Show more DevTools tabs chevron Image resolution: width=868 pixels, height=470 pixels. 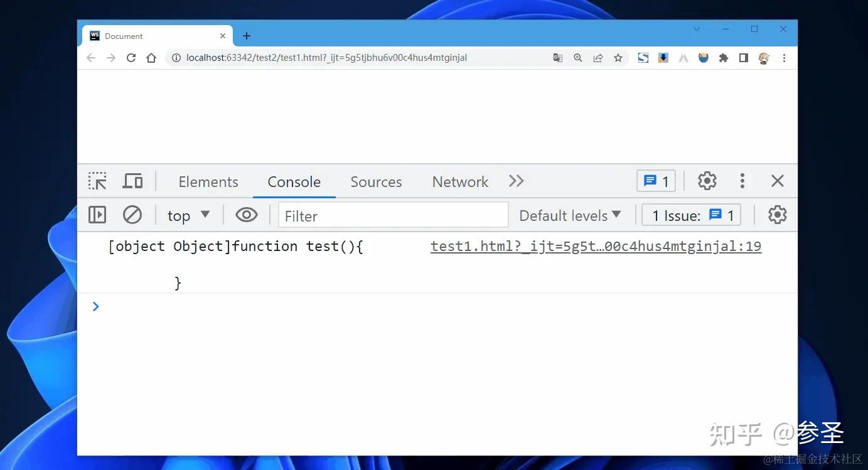(x=516, y=181)
